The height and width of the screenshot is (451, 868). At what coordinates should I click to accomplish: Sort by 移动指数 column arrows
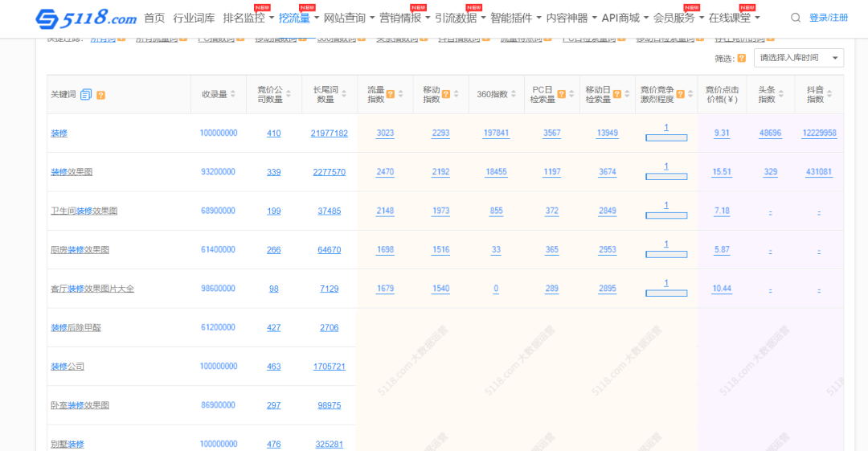[457, 94]
